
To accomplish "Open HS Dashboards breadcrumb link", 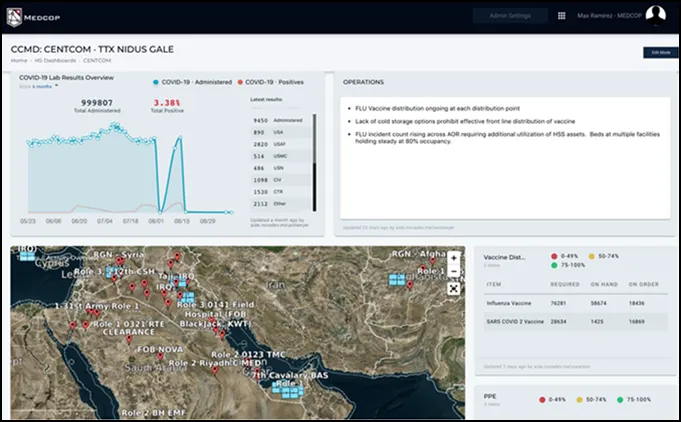I will point(55,61).
